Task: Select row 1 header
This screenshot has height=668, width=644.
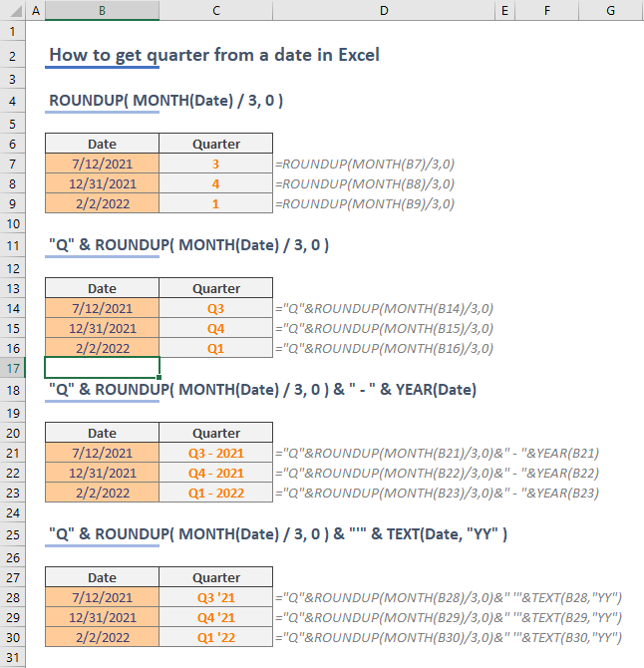Action: point(12,31)
